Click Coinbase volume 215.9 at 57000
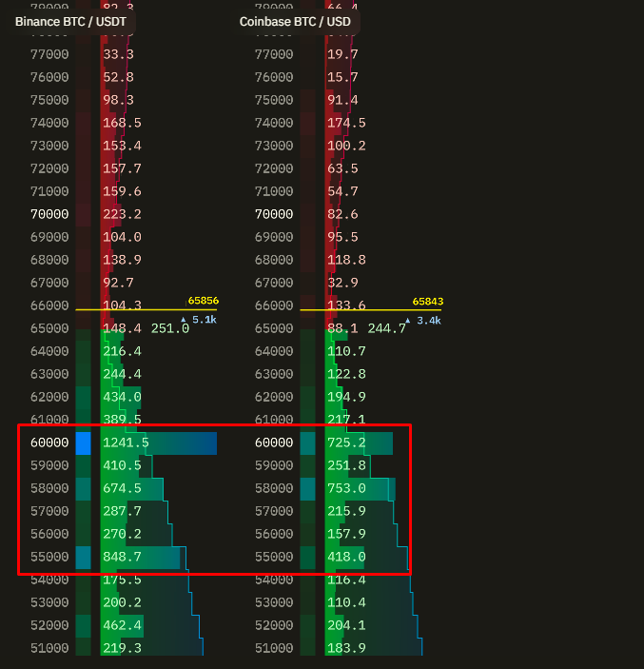644x669 pixels. pos(346,511)
